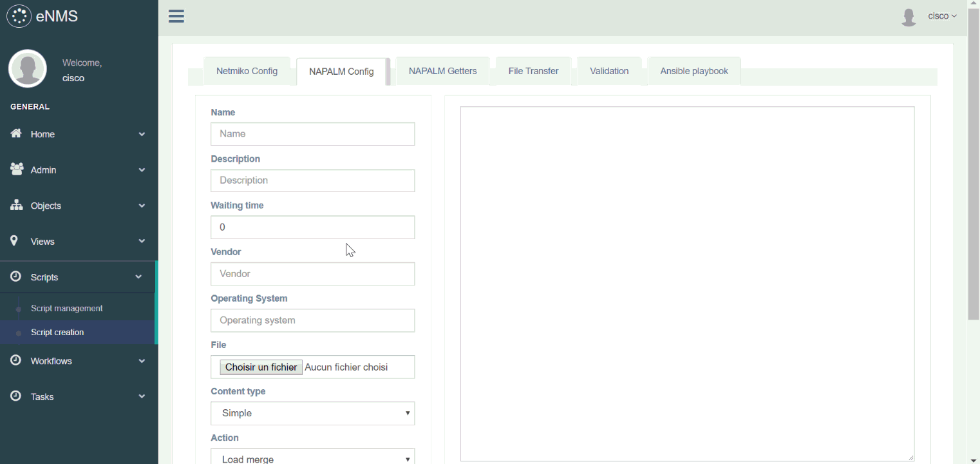The height and width of the screenshot is (464, 980).
Task: Open the Validation tab
Action: (x=609, y=71)
